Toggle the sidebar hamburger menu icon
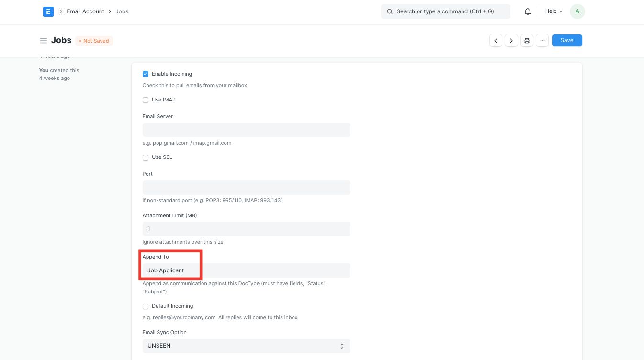This screenshot has height=360, width=644. [44, 41]
